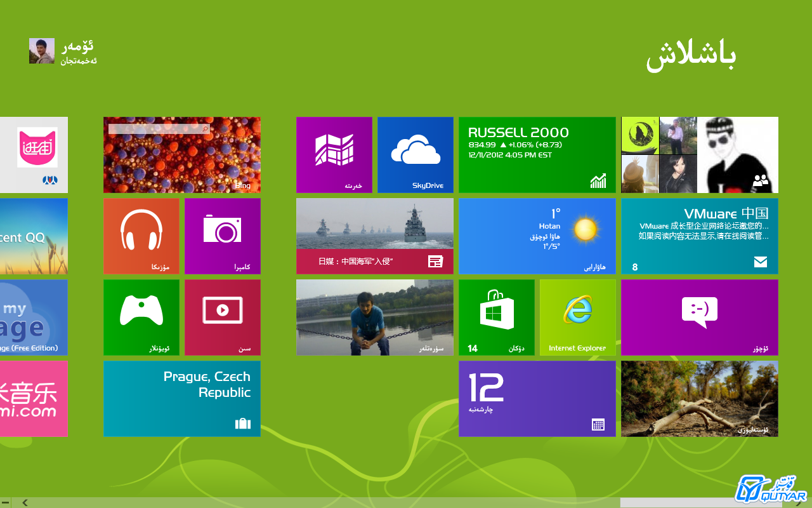The image size is (812, 508).
Task: Open the Video player tile
Action: click(223, 317)
